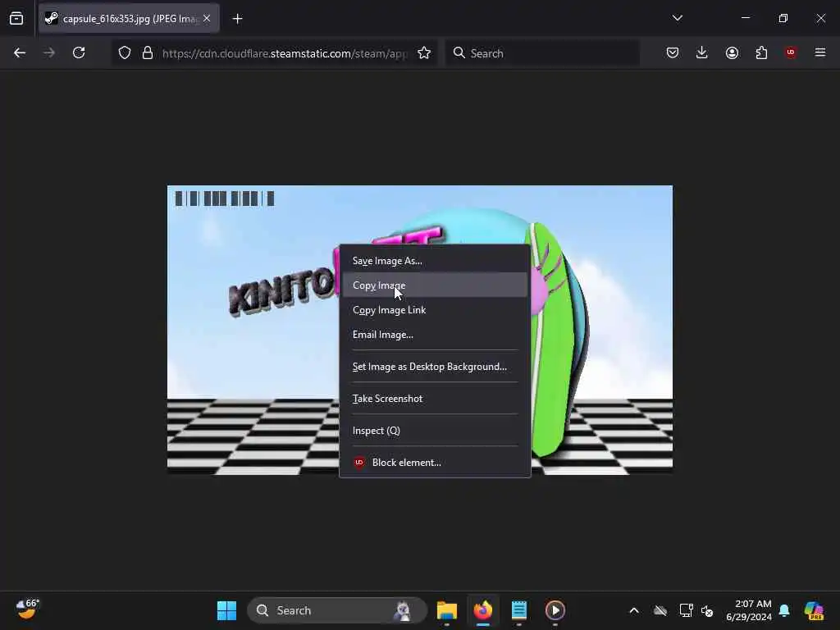Open tracking protection shield info
The width and height of the screenshot is (840, 630).
(x=125, y=53)
